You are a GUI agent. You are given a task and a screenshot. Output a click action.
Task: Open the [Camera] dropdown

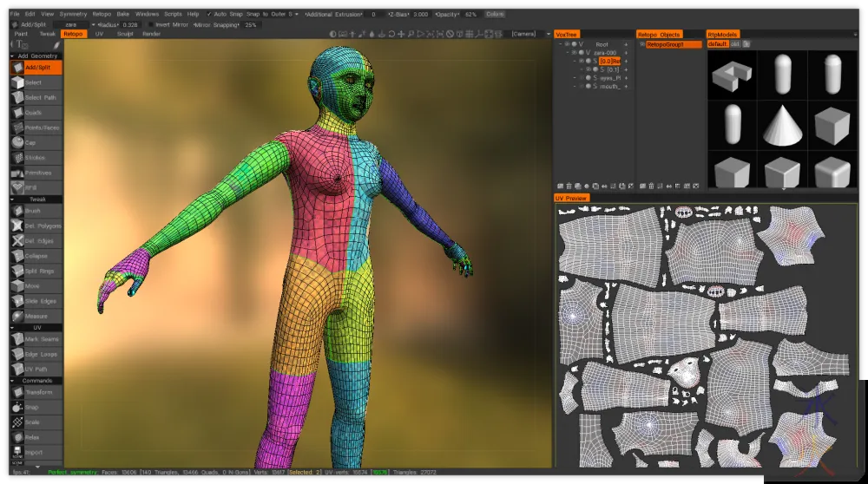pos(549,35)
